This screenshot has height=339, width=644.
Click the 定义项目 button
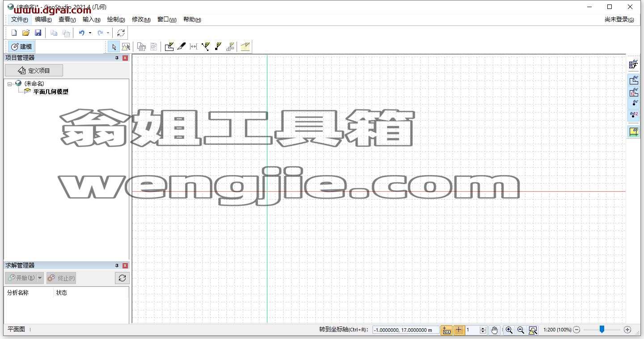(x=34, y=71)
